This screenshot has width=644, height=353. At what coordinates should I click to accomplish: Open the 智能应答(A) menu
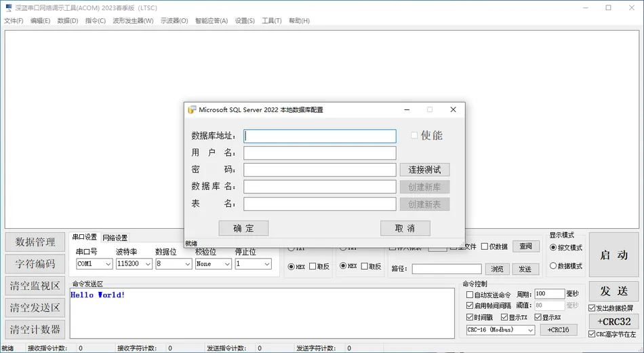pos(211,20)
